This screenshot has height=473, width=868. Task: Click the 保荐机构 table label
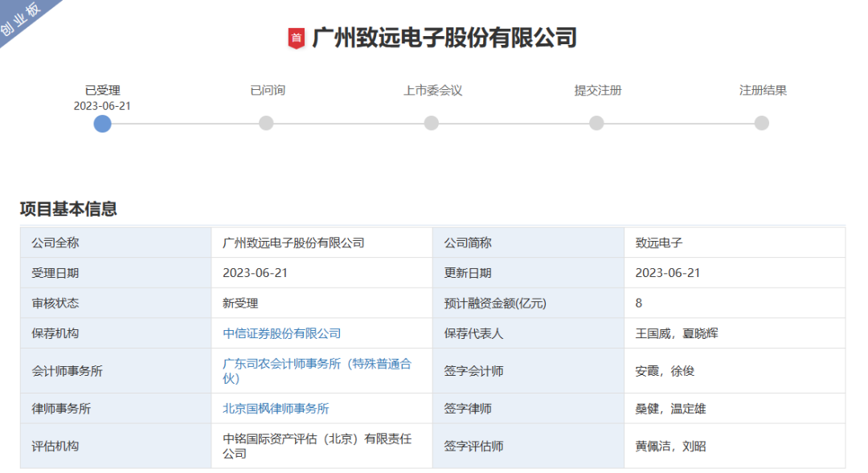click(x=55, y=333)
